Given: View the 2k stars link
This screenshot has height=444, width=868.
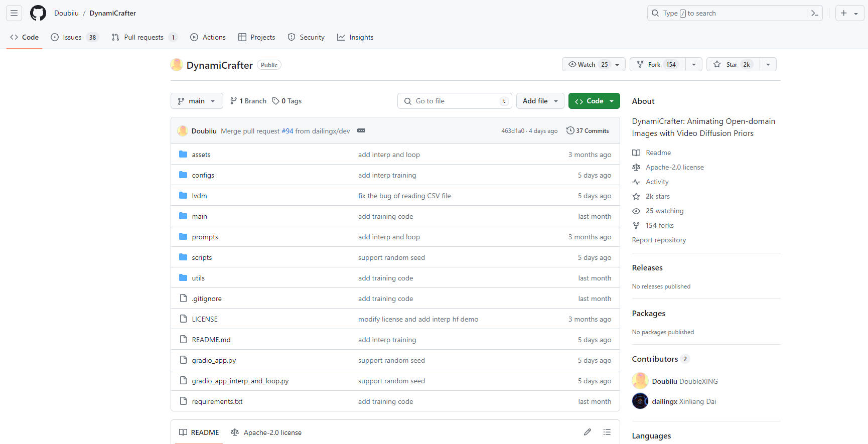Looking at the screenshot, I should click(651, 196).
